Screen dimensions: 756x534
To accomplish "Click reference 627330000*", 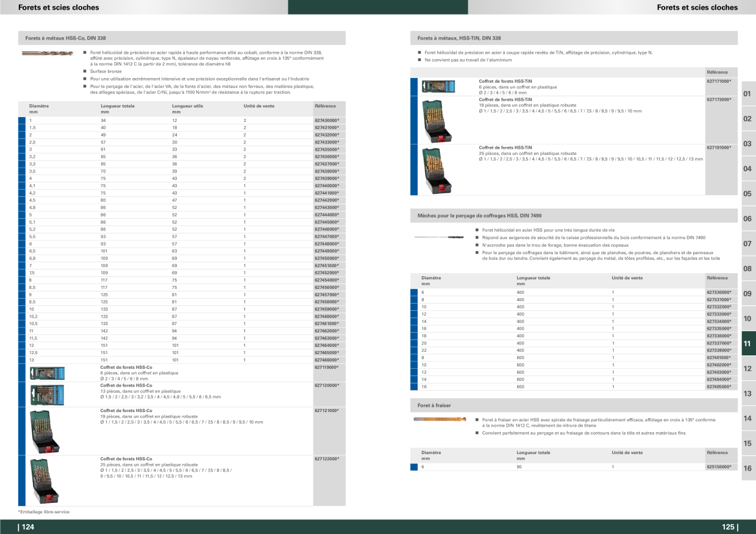I will 719,293.
